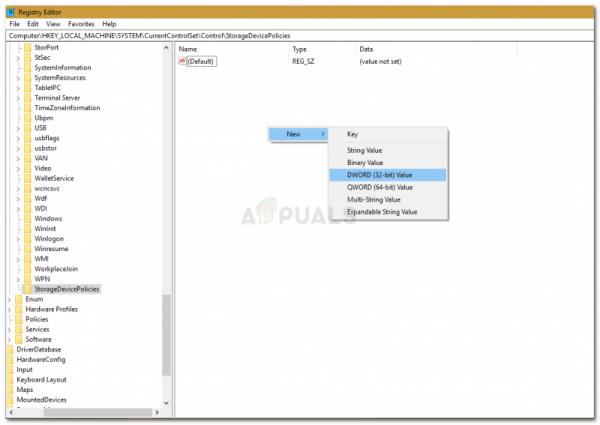Screen dimensions: 600x425
Task: Open the Favorites menu
Action: click(x=81, y=24)
